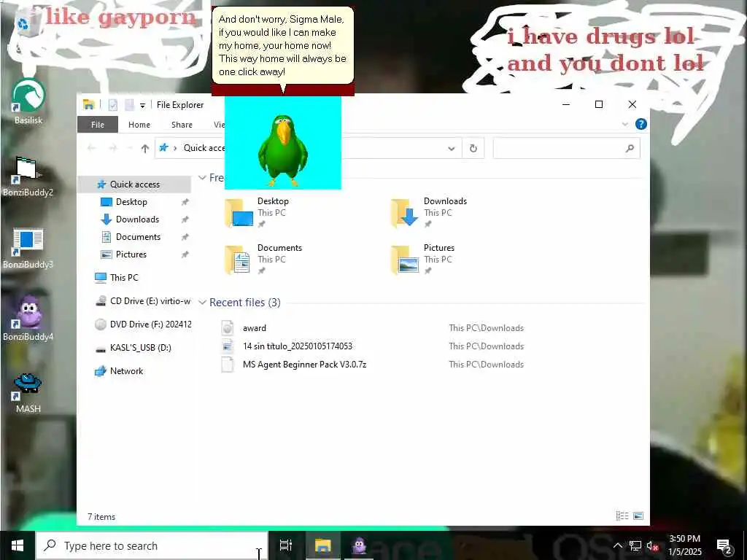The image size is (747, 560).
Task: Switch to details view layout
Action: (x=622, y=516)
